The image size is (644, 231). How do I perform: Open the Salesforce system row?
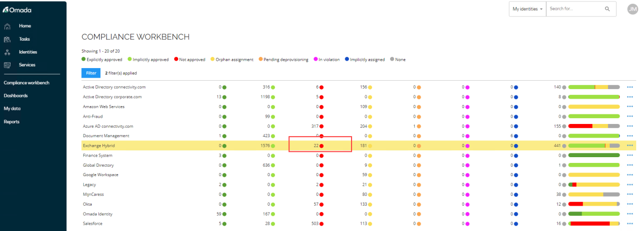pos(358,224)
